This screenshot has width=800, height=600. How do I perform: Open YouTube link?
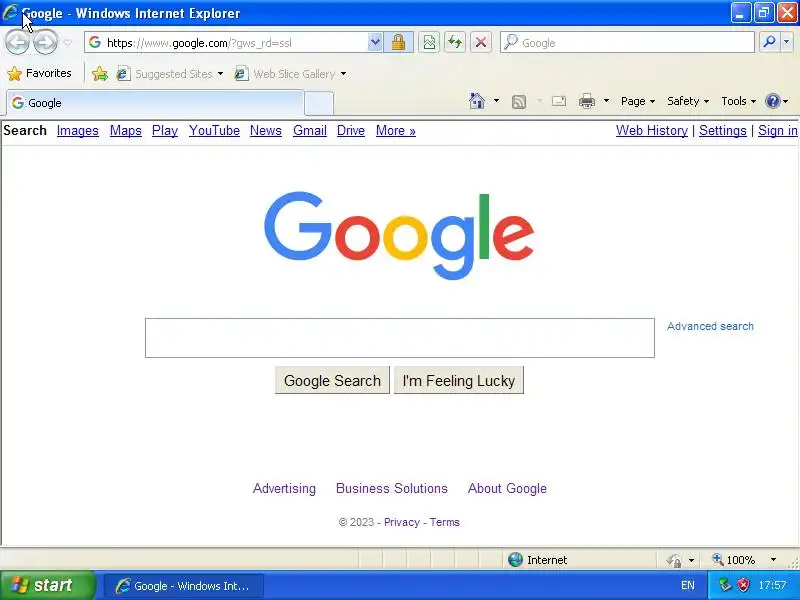tap(214, 131)
